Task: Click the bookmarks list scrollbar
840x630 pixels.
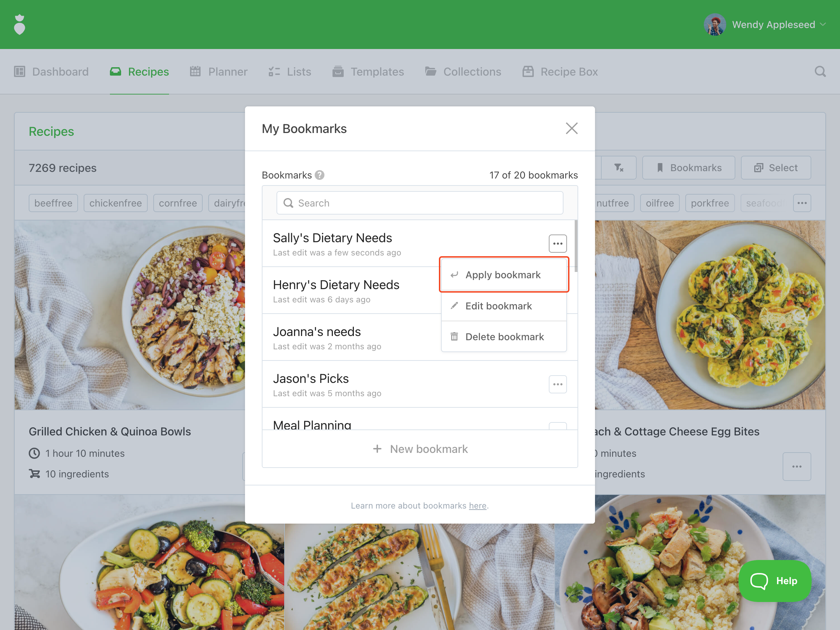Action: coord(576,246)
